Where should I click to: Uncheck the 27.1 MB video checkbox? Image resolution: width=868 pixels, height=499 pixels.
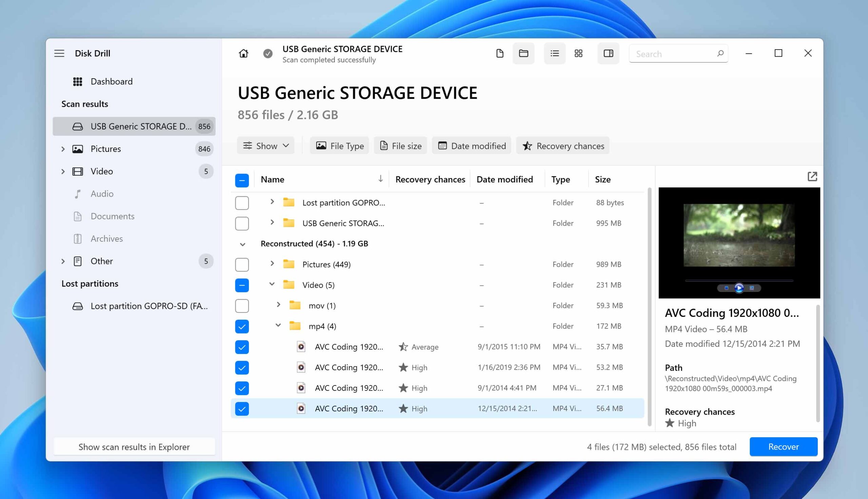pos(242,388)
